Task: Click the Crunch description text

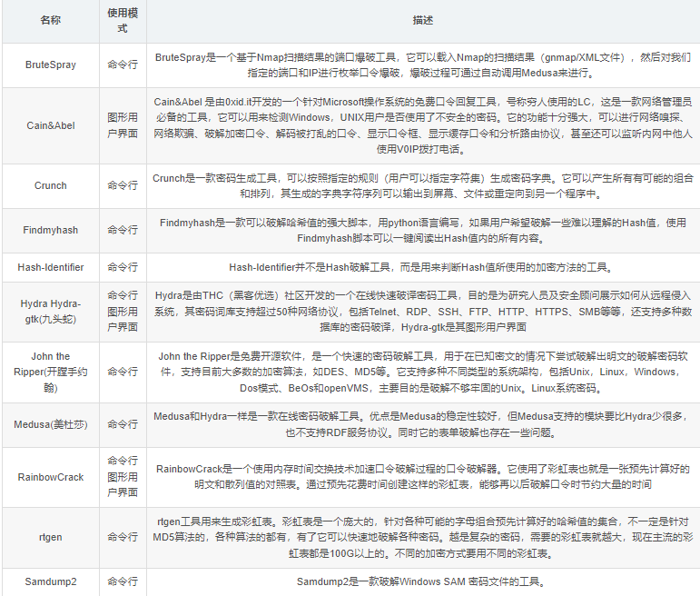Action: [x=423, y=186]
